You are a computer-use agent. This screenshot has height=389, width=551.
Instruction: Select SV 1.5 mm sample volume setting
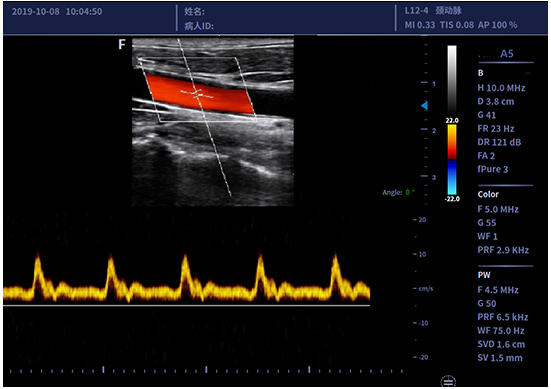click(x=500, y=358)
